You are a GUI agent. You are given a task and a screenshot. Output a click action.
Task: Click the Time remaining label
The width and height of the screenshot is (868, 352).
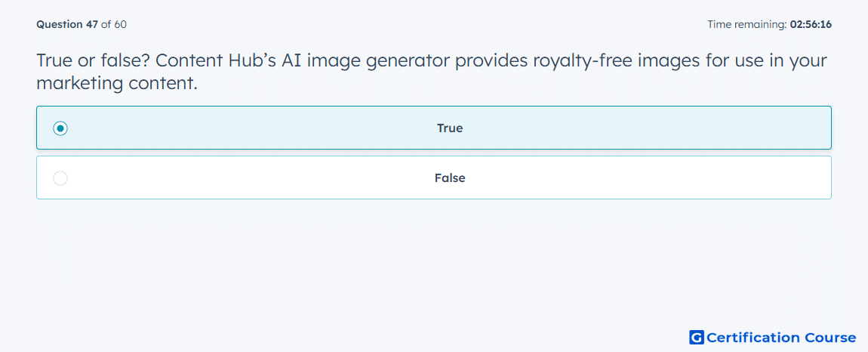[x=747, y=24]
